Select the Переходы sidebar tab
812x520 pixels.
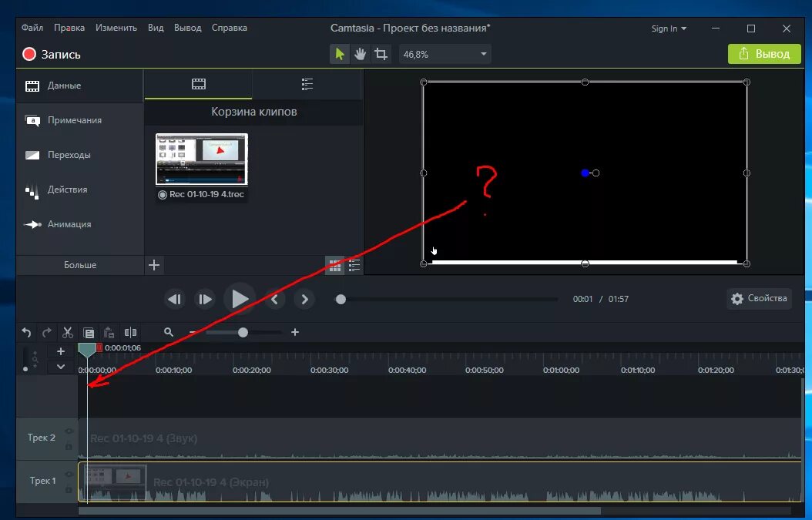pos(80,155)
